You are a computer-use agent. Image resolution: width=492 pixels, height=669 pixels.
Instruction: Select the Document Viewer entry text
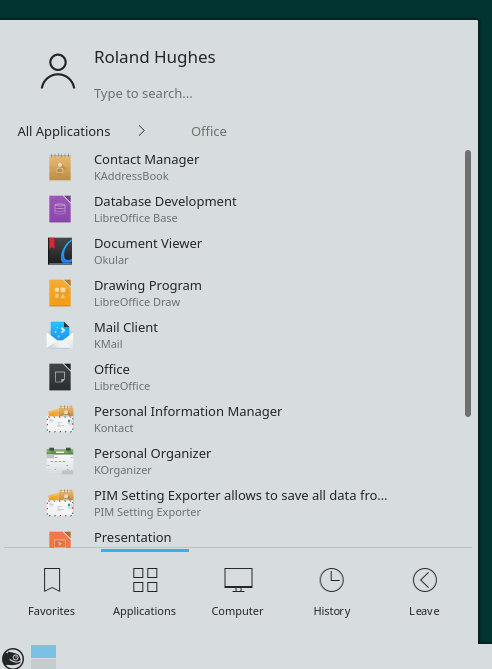click(x=148, y=243)
